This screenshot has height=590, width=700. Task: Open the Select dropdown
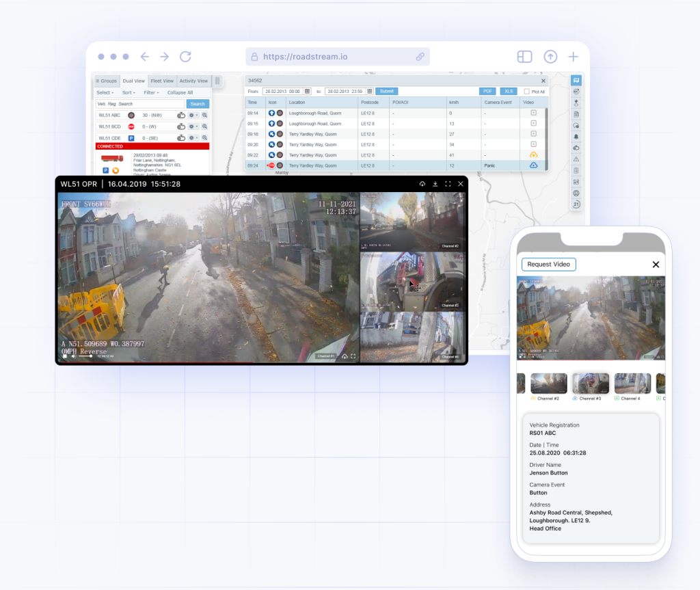(x=105, y=93)
